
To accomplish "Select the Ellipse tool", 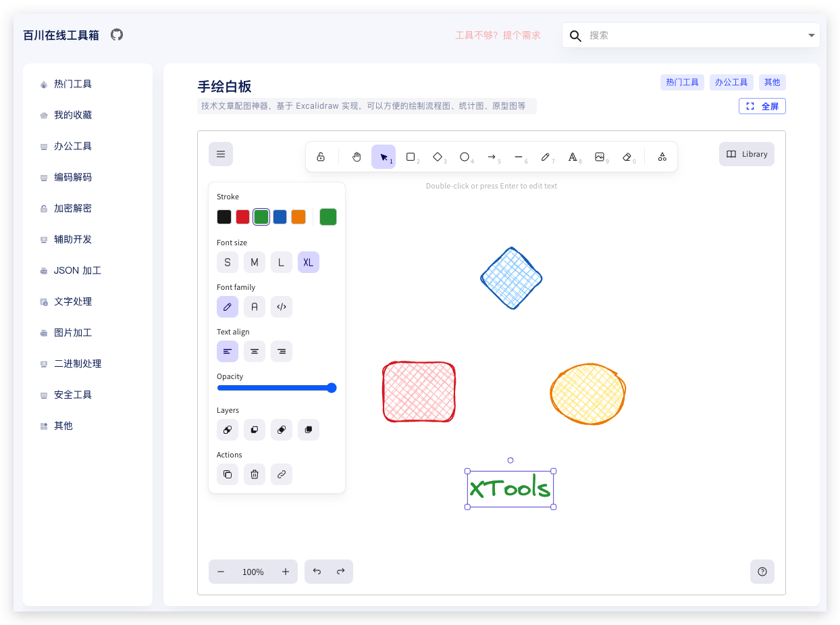I will coord(465,156).
